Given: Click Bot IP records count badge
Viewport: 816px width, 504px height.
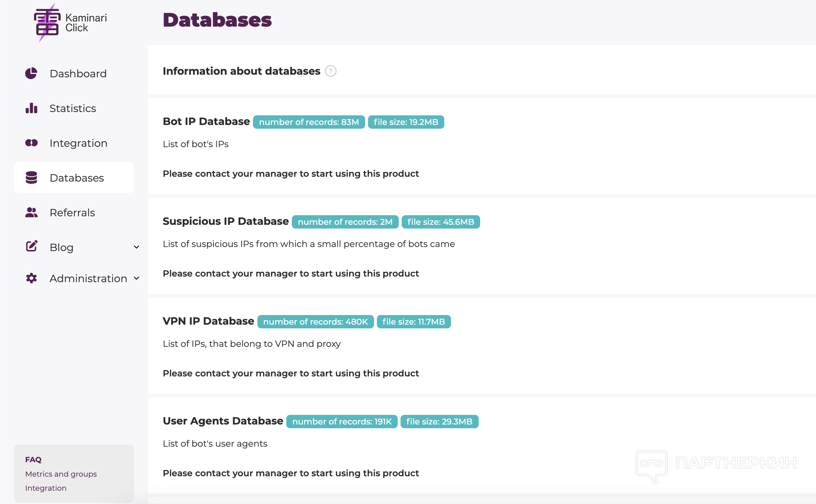Looking at the screenshot, I should [x=309, y=122].
